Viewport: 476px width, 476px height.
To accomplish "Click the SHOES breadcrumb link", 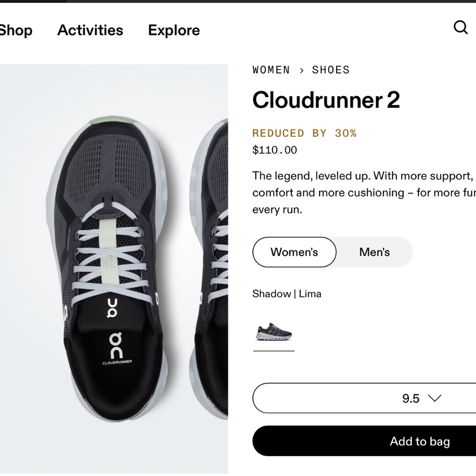I will pos(331,70).
